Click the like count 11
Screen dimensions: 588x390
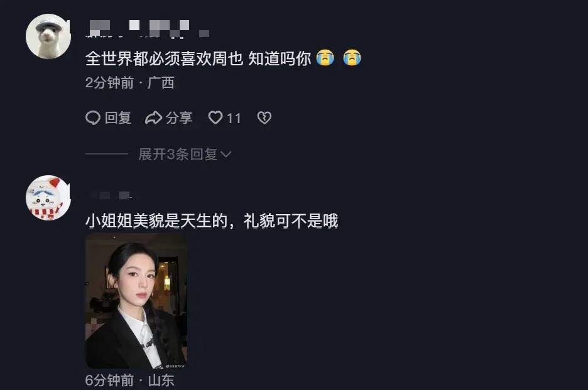coord(234,119)
